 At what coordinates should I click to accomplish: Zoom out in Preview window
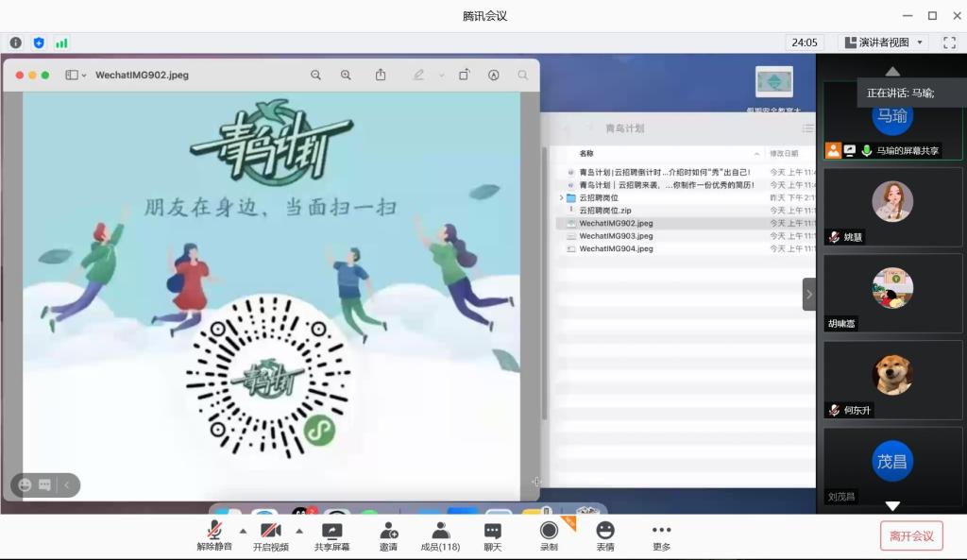coord(315,75)
